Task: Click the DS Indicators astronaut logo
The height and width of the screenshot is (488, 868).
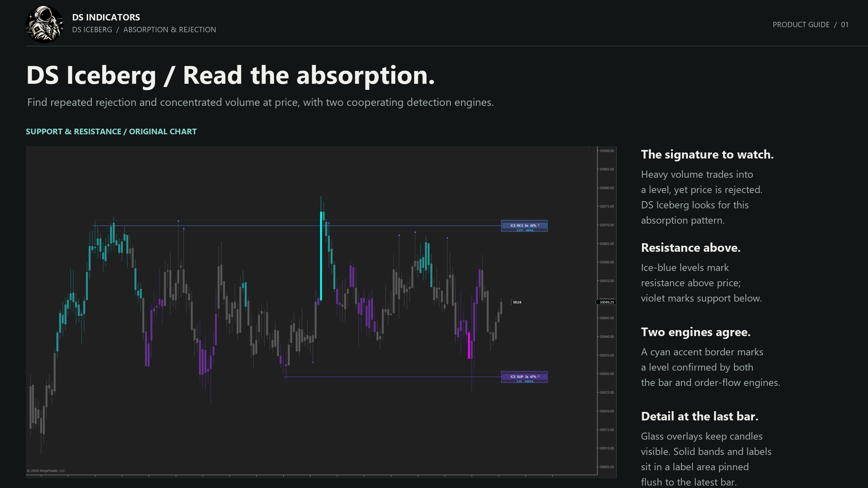Action: [x=44, y=24]
